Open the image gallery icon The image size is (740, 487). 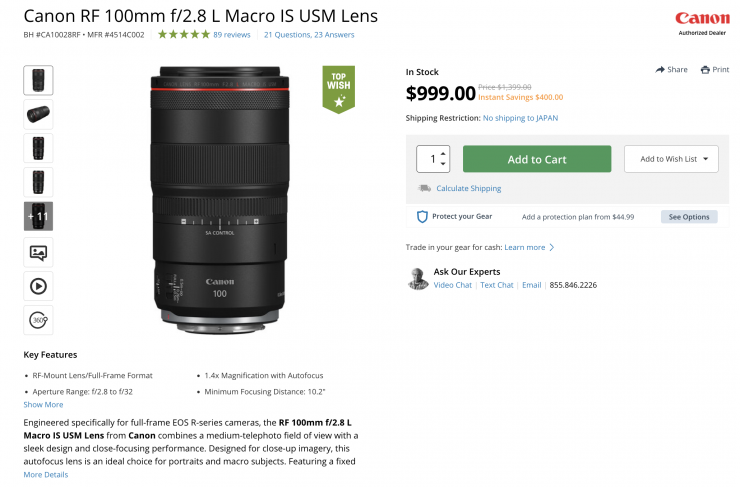point(38,253)
